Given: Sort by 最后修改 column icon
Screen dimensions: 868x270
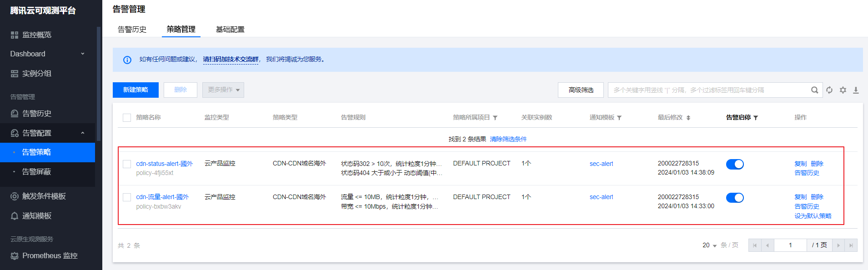Looking at the screenshot, I should point(688,118).
